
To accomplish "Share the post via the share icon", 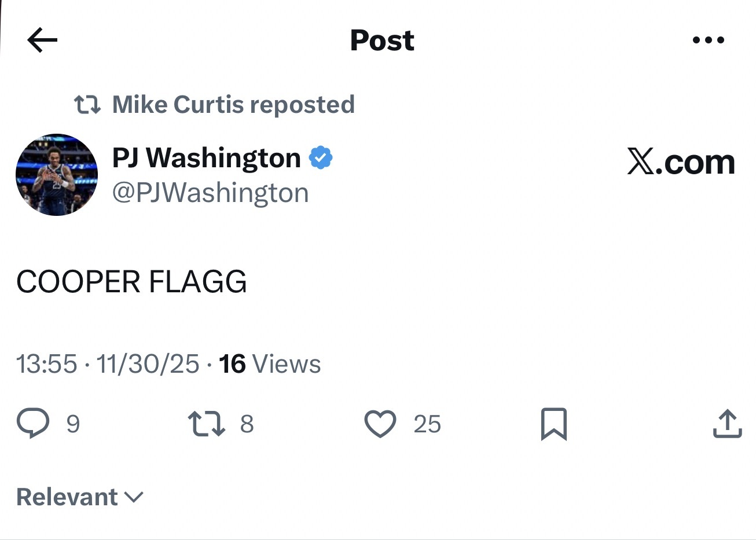I will pyautogui.click(x=727, y=424).
